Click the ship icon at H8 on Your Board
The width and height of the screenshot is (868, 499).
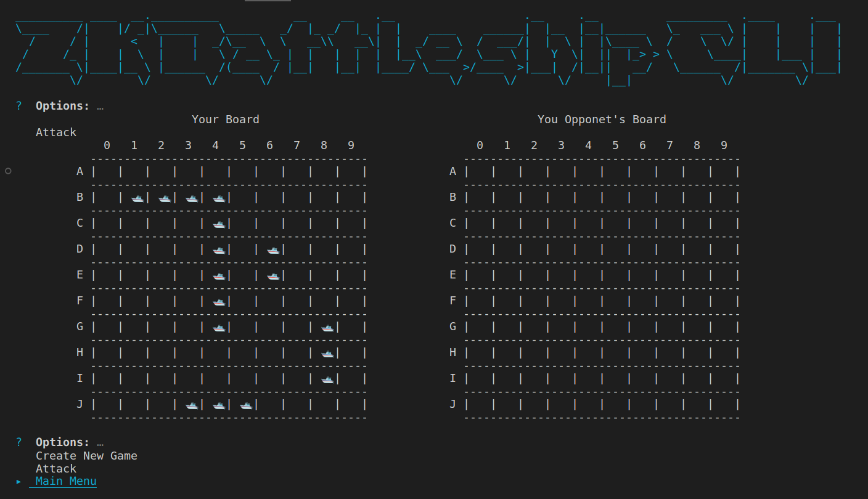(327, 354)
